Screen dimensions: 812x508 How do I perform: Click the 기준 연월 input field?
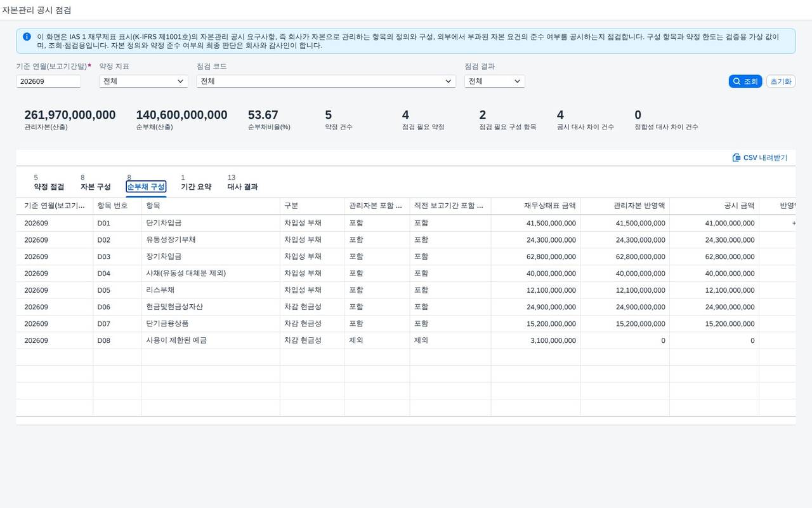(x=49, y=81)
